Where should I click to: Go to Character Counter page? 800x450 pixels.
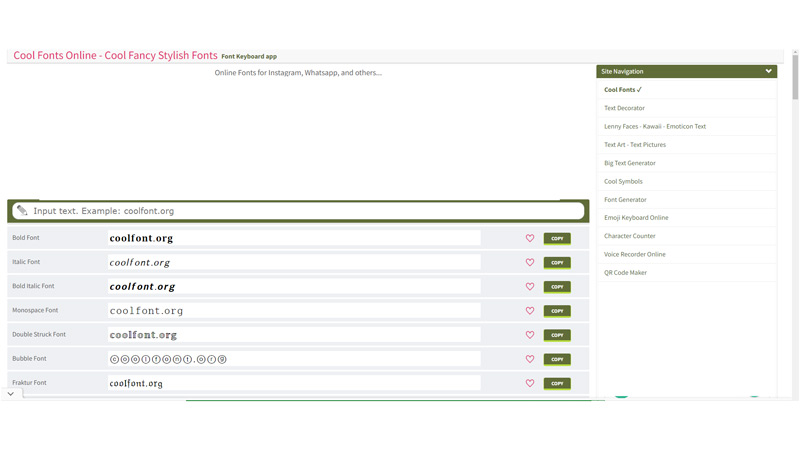[x=630, y=236]
